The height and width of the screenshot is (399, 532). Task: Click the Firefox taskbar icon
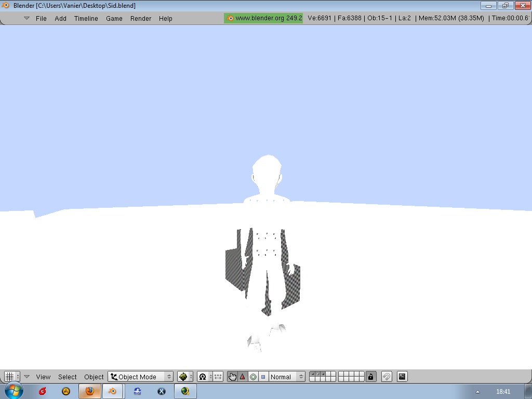pyautogui.click(x=89, y=391)
